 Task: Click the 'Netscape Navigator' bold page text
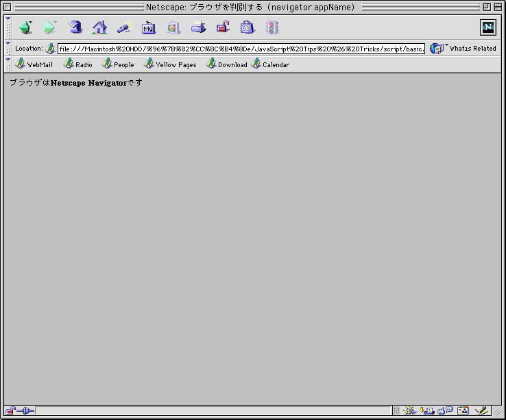[88, 83]
